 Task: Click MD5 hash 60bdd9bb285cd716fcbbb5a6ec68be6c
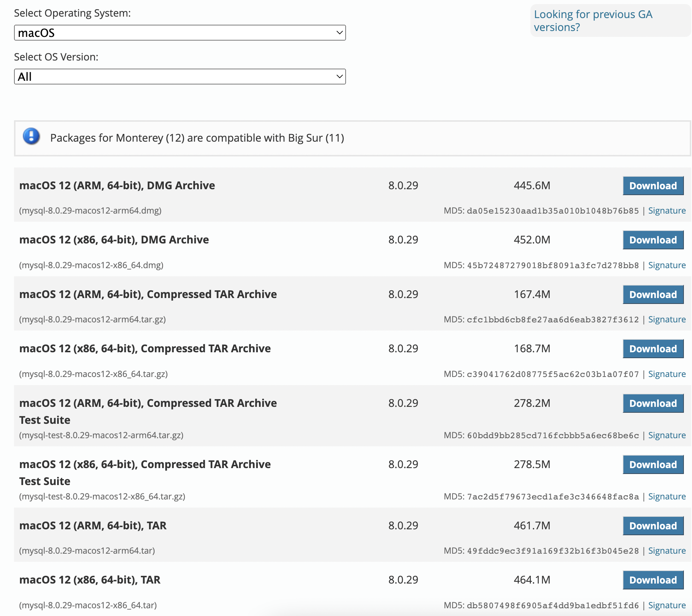pyautogui.click(x=553, y=435)
